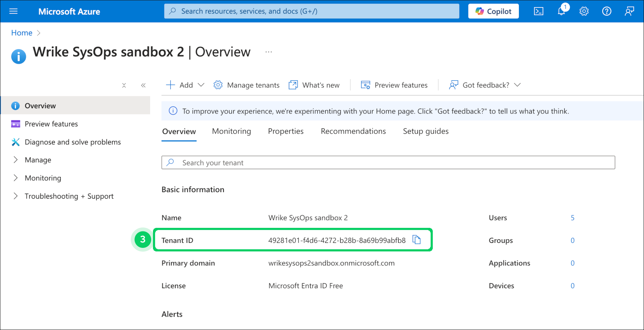Open the notifications bell

pos(561,11)
